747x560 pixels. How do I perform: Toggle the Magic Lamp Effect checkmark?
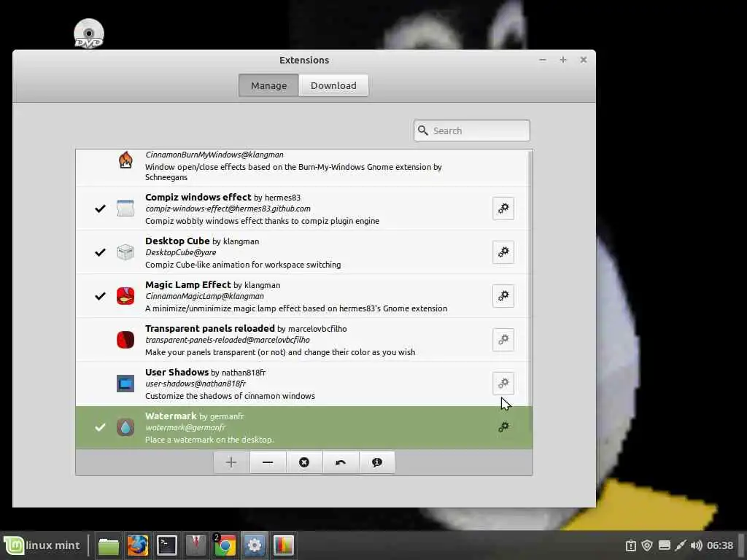[x=100, y=296]
